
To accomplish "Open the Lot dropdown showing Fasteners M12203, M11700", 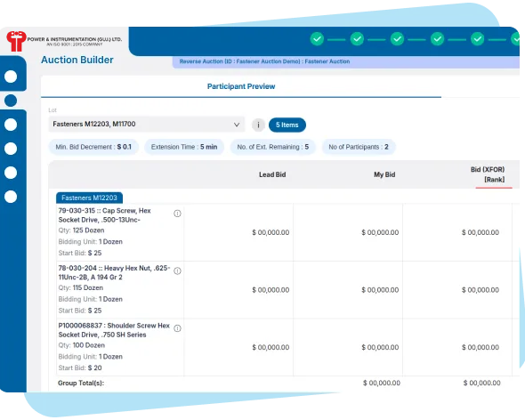I will click(x=146, y=125).
